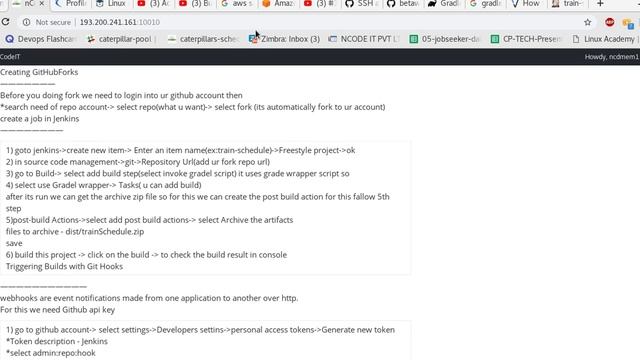
Task: Switch to the Google aws s tab
Action: [237, 4]
